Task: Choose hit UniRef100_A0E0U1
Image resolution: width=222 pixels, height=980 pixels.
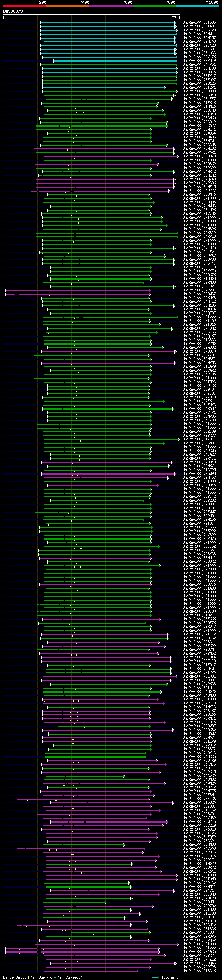Action: pyautogui.click(x=199, y=677)
